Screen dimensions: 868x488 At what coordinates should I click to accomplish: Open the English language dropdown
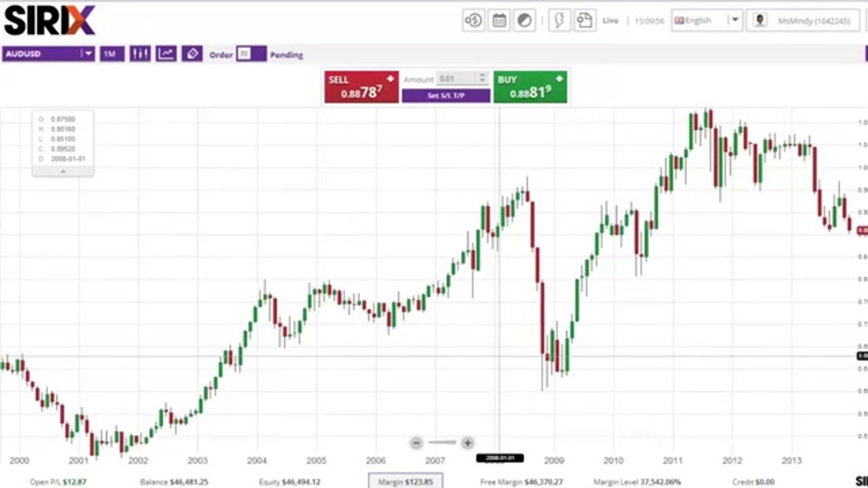(x=707, y=20)
